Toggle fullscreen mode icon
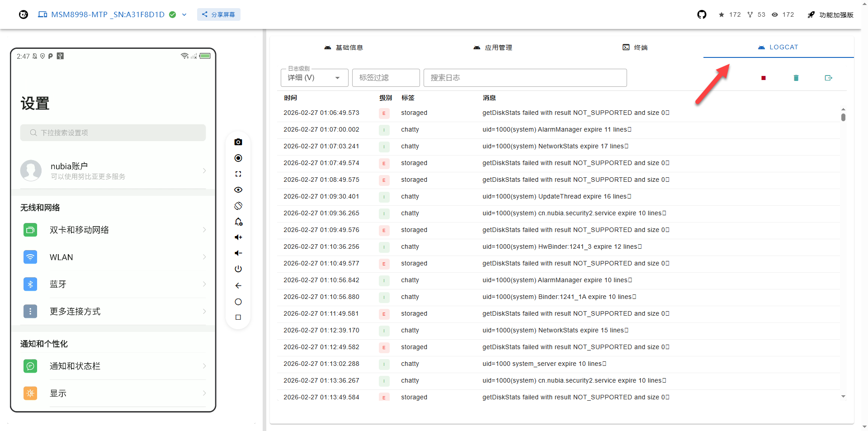The width and height of the screenshot is (868, 431). 238,174
